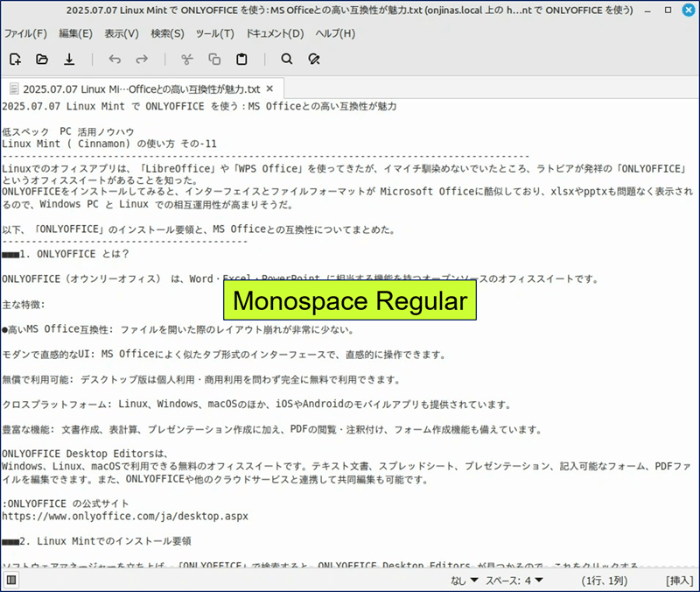The width and height of the screenshot is (700, 592).
Task: Open the ヘルプ(H) menu
Action: point(335,33)
